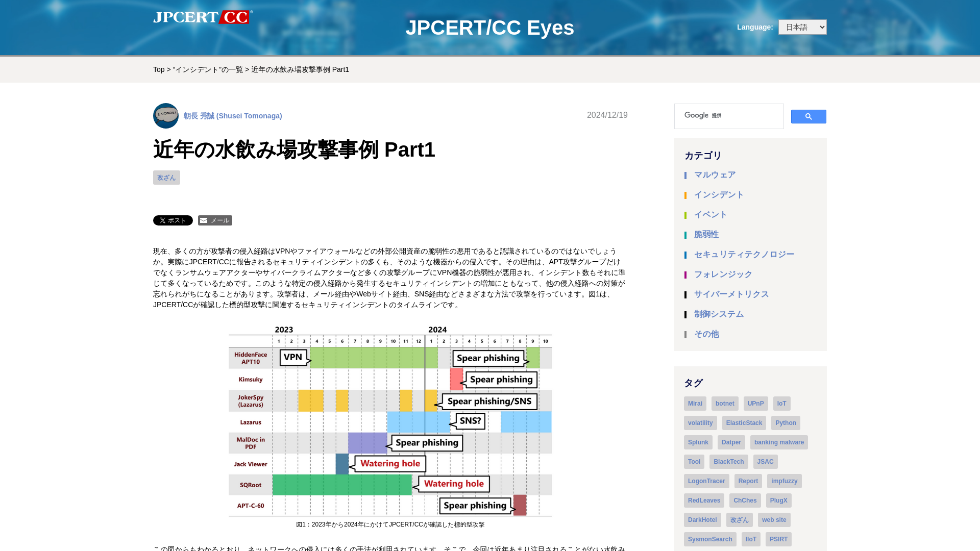Share the article via mail button
Viewport: 980px width, 551px height.
(215, 220)
